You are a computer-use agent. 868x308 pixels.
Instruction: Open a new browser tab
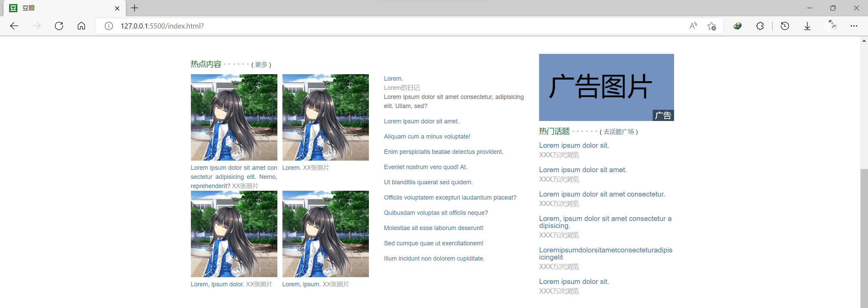pos(135,8)
